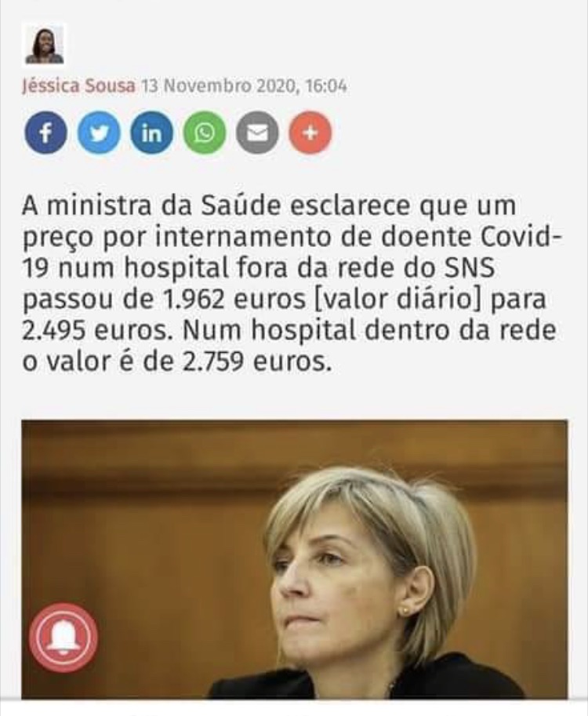The height and width of the screenshot is (716, 588).
Task: Click the 2.759 euros figure
Action: tap(256, 362)
